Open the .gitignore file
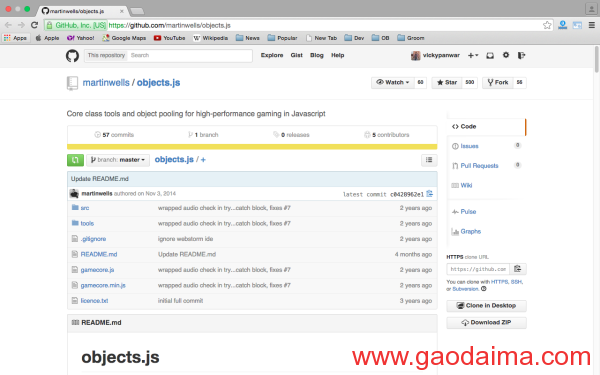 point(93,239)
